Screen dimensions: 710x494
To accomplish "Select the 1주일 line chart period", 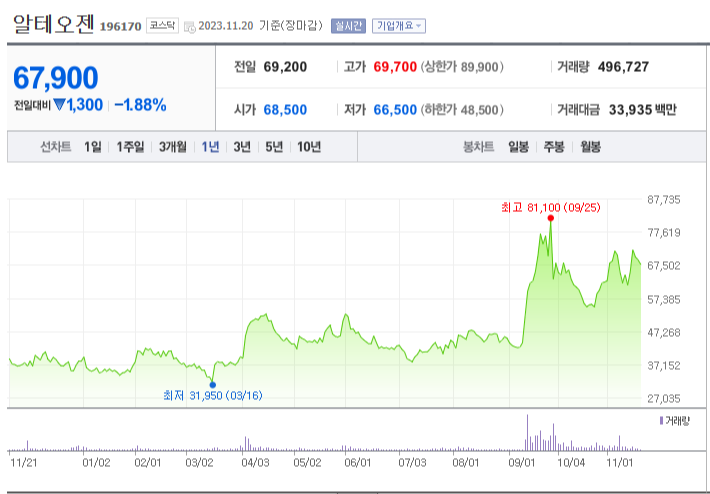I will (x=130, y=147).
